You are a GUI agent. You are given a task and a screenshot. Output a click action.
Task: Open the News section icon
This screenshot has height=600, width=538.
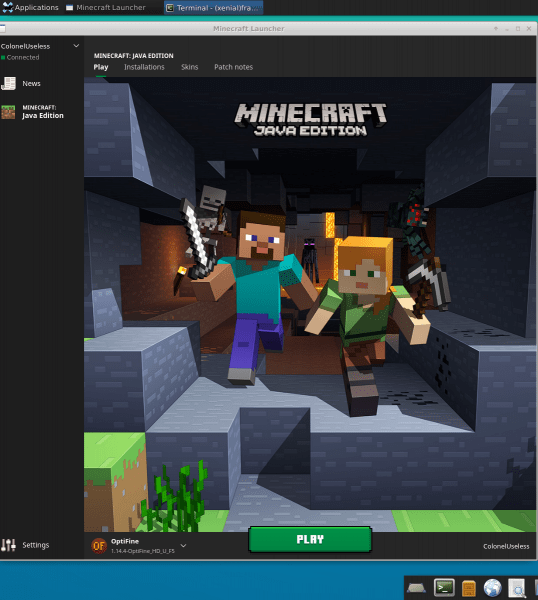pos(8,83)
